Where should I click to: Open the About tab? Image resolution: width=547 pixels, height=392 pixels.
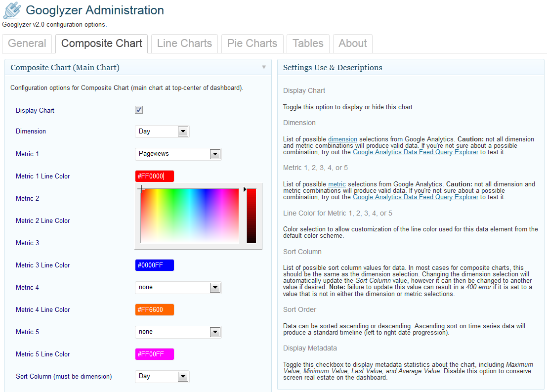(352, 44)
